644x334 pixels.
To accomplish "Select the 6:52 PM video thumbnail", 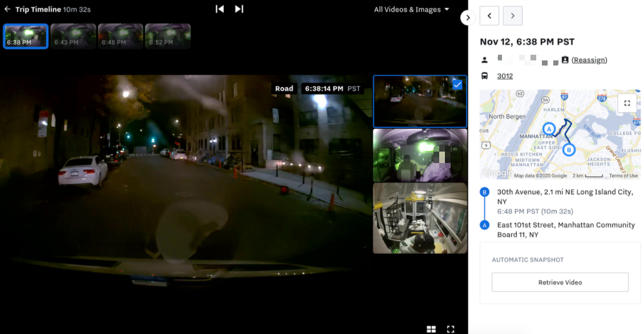I will point(168,36).
